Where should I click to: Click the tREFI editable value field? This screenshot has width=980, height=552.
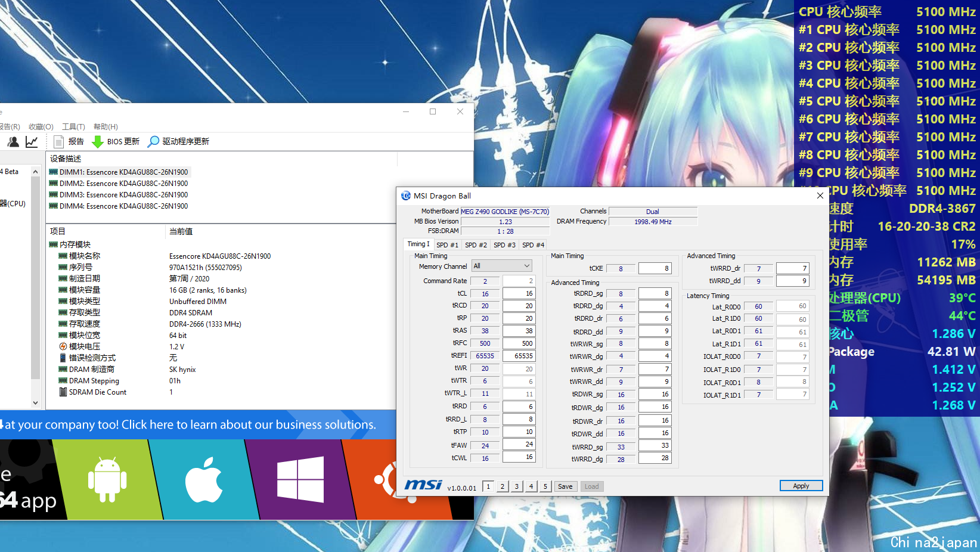coord(519,356)
